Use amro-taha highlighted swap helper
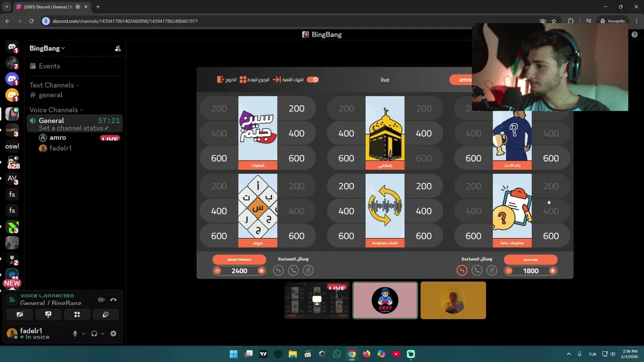The image size is (644, 362). click(x=462, y=270)
